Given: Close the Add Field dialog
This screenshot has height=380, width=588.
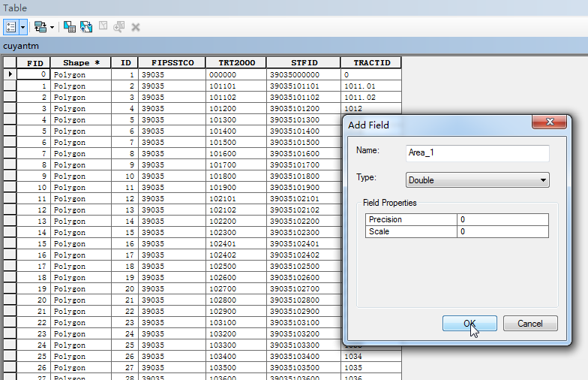Looking at the screenshot, I should (x=549, y=122).
